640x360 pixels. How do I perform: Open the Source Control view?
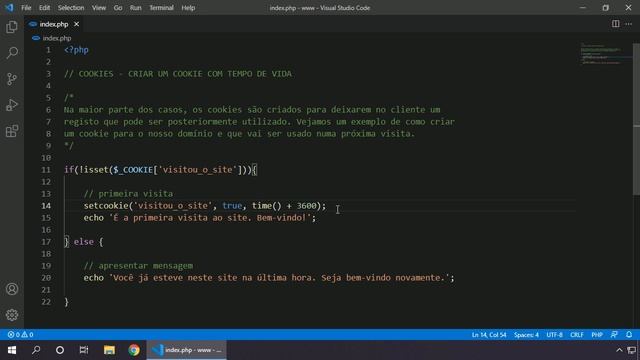tap(12, 79)
